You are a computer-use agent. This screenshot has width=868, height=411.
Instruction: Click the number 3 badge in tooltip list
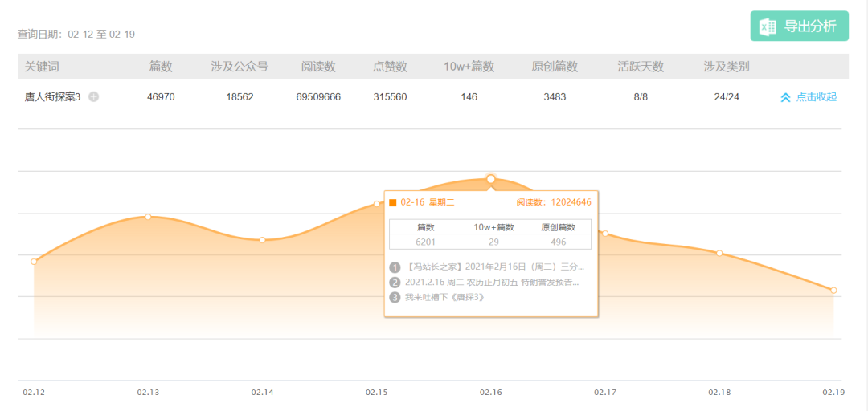pos(395,298)
